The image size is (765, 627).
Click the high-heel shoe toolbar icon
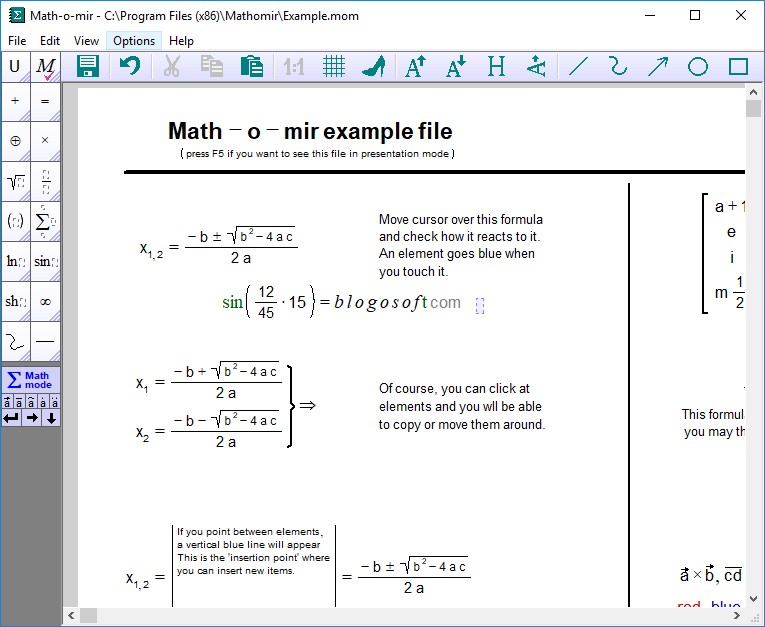[x=374, y=66]
